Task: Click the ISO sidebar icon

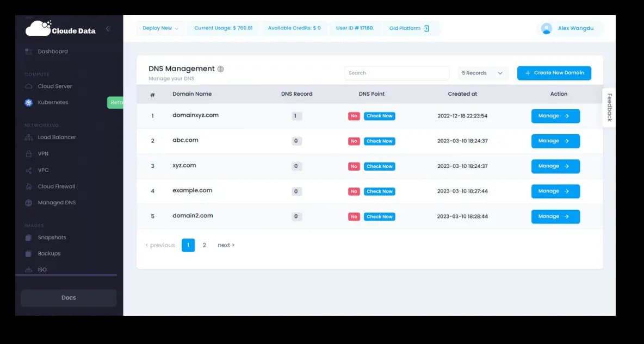Action: click(28, 270)
